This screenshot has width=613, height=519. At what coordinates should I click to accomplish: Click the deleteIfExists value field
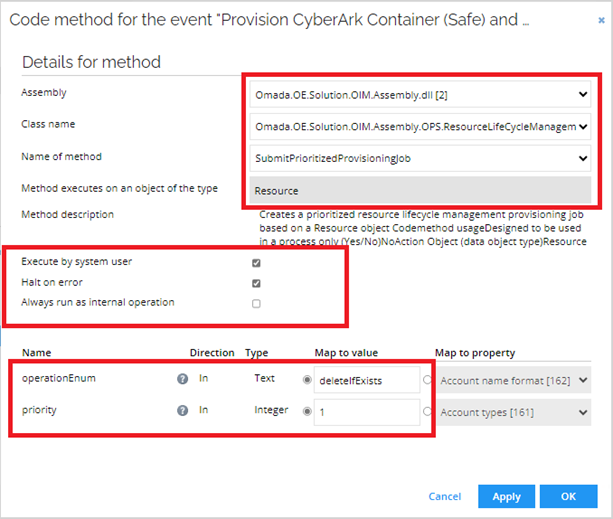pyautogui.click(x=367, y=380)
